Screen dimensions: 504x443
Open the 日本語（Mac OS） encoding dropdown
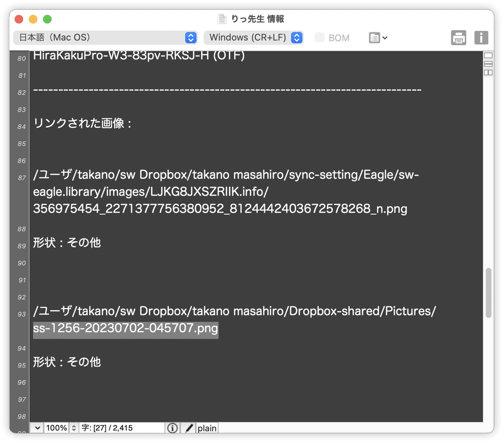105,37
